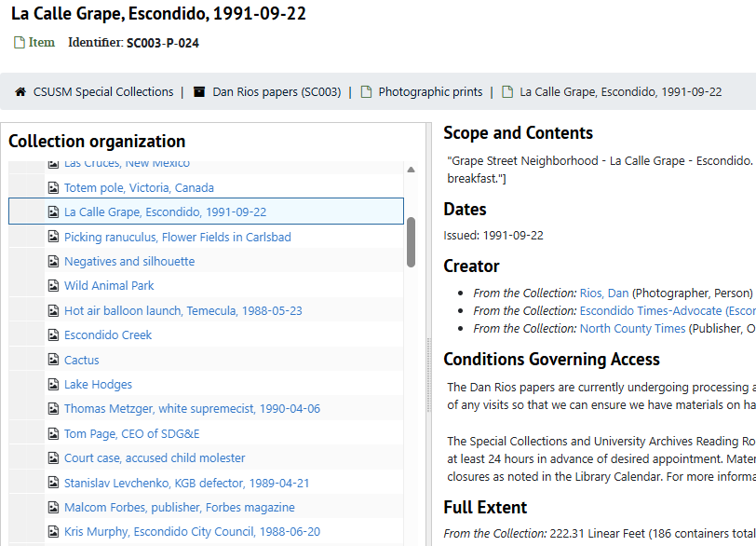Click the home icon before CSUSM Special Collections
This screenshot has height=546, width=756.
pos(20,91)
